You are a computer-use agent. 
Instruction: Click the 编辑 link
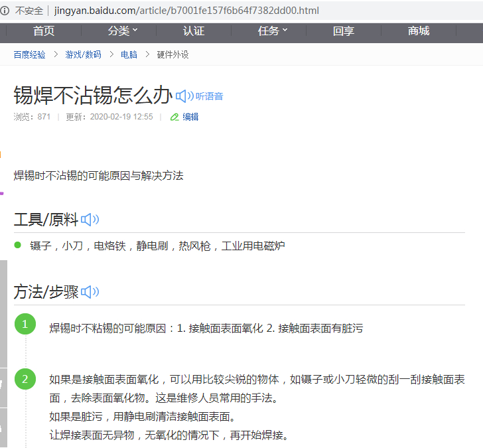pyautogui.click(x=190, y=117)
